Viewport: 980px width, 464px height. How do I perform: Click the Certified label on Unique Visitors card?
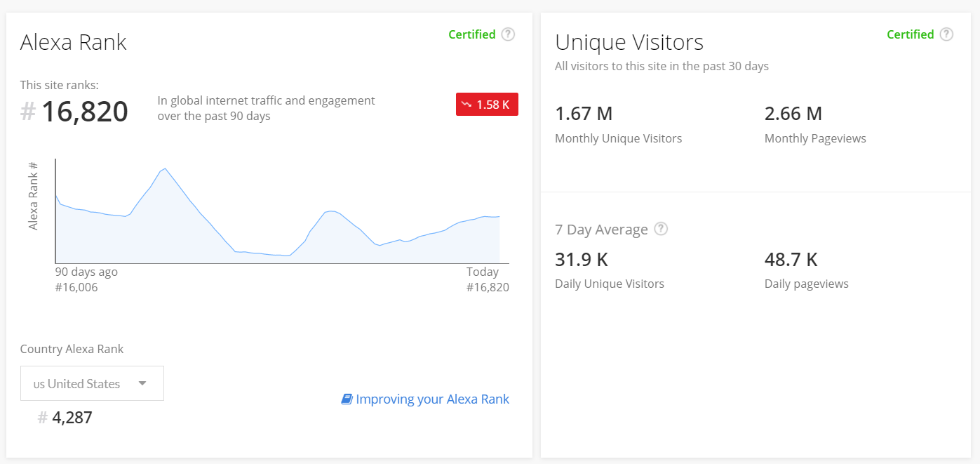pos(910,34)
